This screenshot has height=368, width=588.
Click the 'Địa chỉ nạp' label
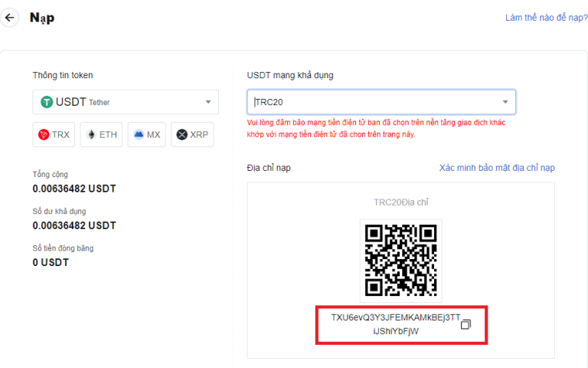tap(269, 168)
